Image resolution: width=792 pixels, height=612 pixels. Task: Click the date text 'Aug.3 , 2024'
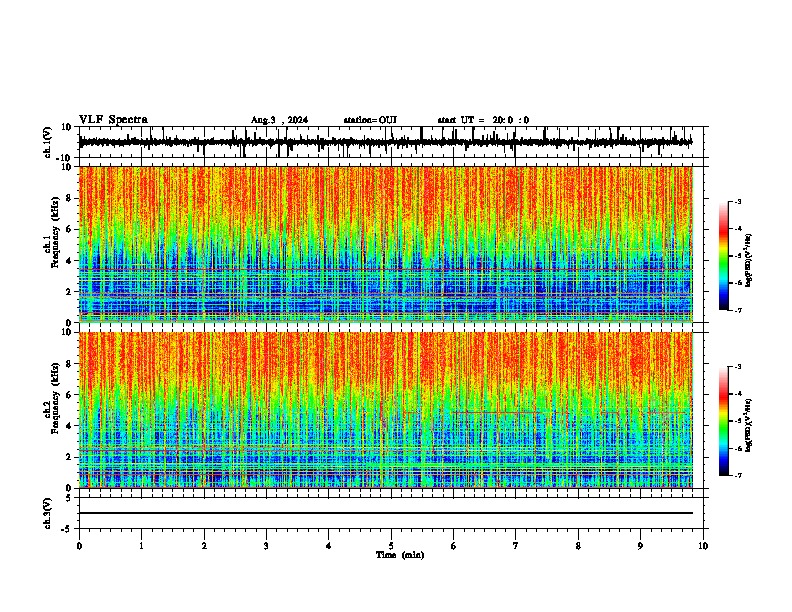tap(279, 120)
